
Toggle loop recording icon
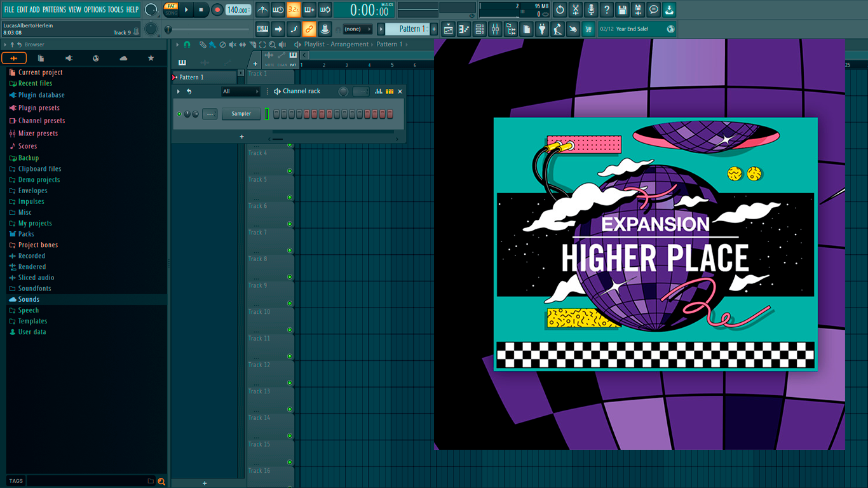point(325,10)
